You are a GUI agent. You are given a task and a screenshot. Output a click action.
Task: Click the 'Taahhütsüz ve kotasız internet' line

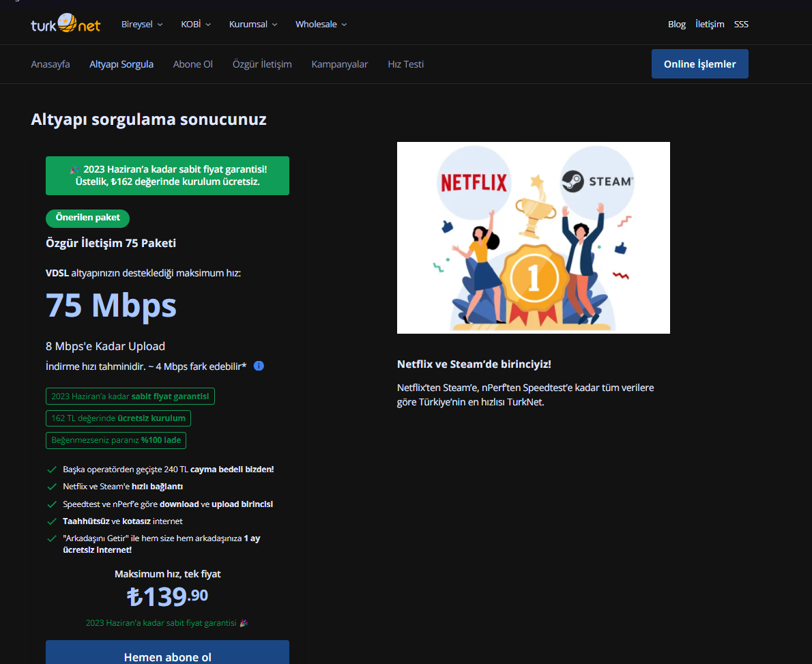[x=123, y=521]
